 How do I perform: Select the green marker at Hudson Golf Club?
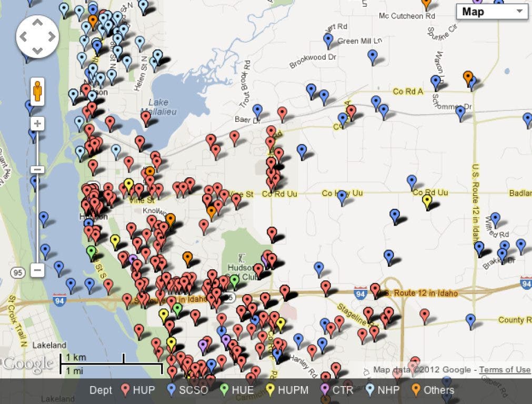point(235,282)
